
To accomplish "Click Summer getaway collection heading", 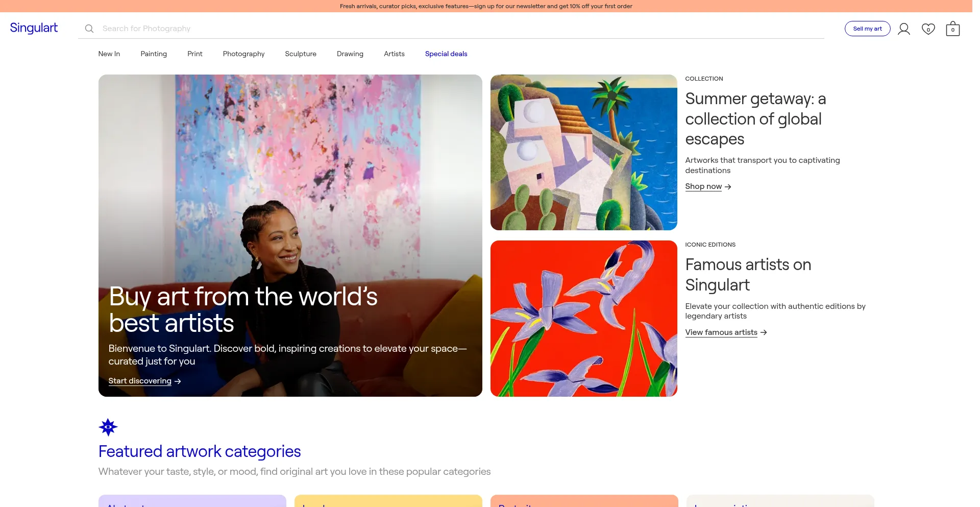I will tap(755, 118).
